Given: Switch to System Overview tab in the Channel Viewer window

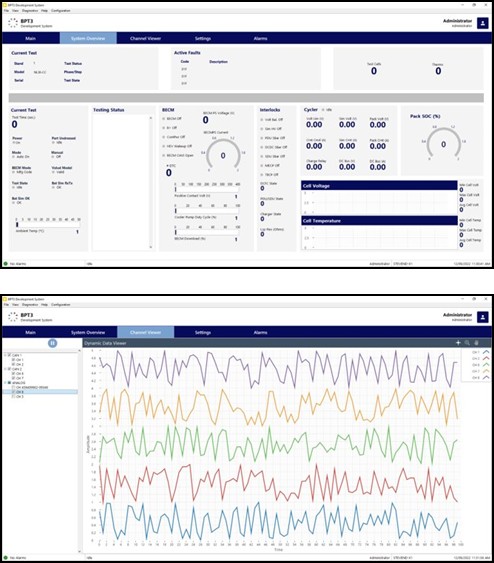Looking at the screenshot, I should [88, 332].
